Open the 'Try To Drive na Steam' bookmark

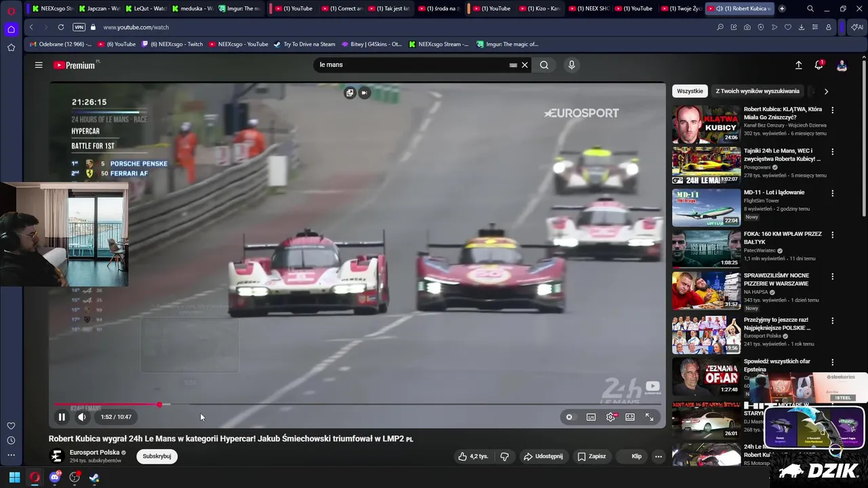point(304,44)
